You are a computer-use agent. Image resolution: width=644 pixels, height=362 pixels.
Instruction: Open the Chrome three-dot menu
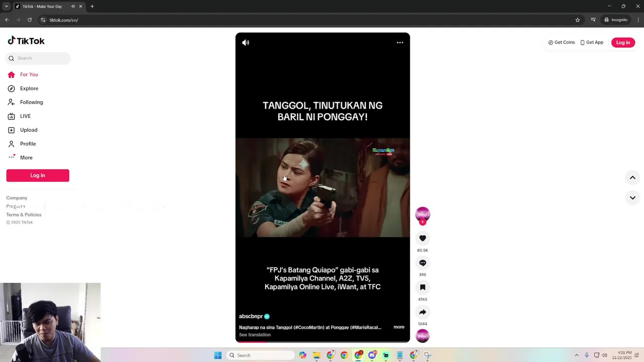[x=638, y=20]
